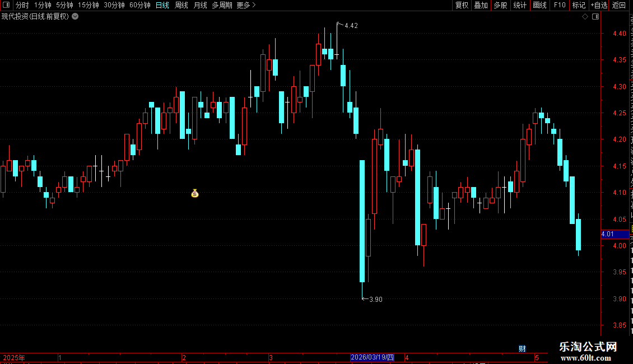Click the 财 finance marker icon
The image size is (633, 364).
coord(522,349)
